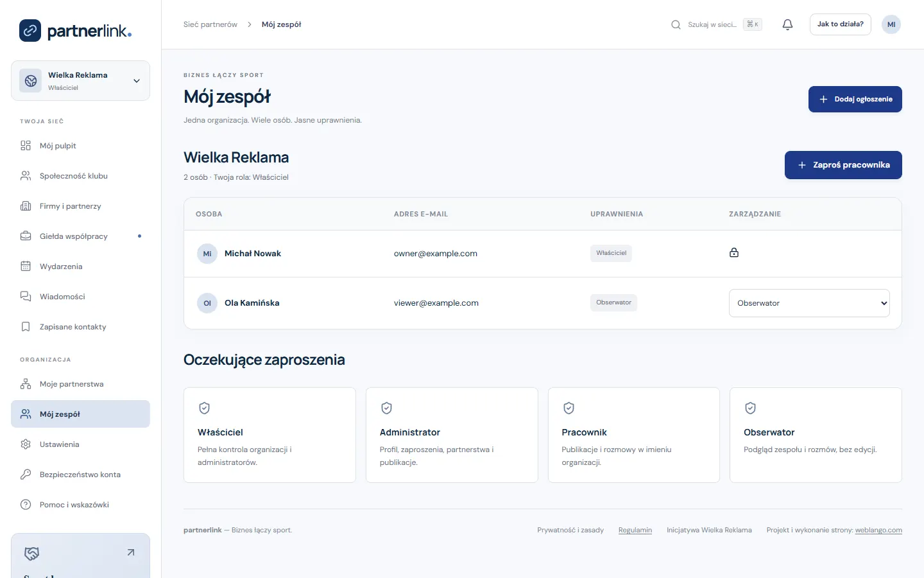
Task: Focus the Szukaj w sieci search field
Action: [712, 24]
